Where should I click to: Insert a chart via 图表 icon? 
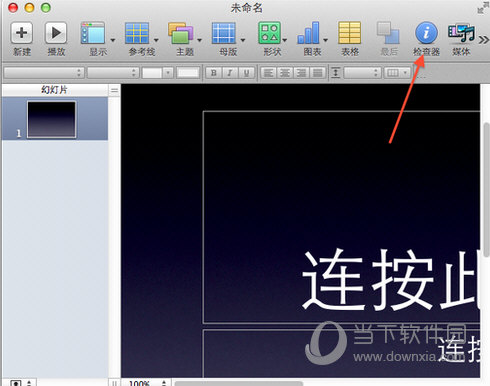tap(309, 33)
